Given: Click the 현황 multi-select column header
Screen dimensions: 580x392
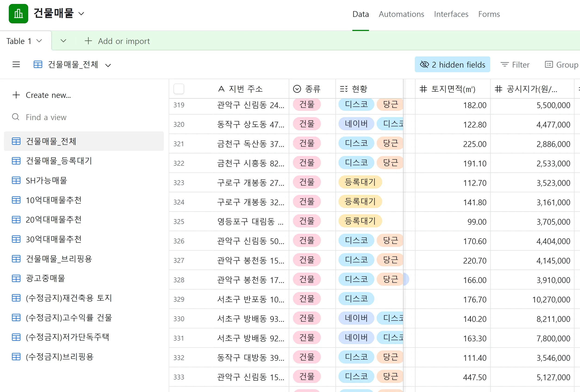Looking at the screenshot, I should [x=369, y=89].
